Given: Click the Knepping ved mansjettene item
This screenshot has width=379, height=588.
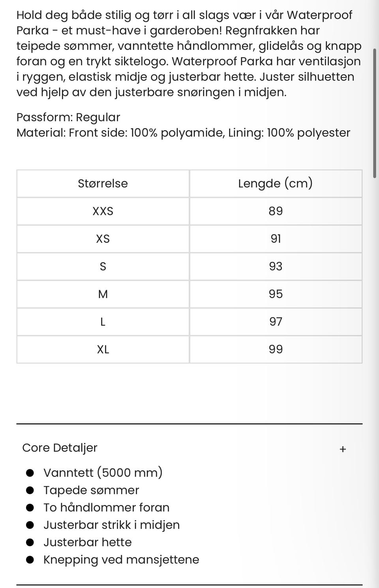Looking at the screenshot, I should point(121,560).
